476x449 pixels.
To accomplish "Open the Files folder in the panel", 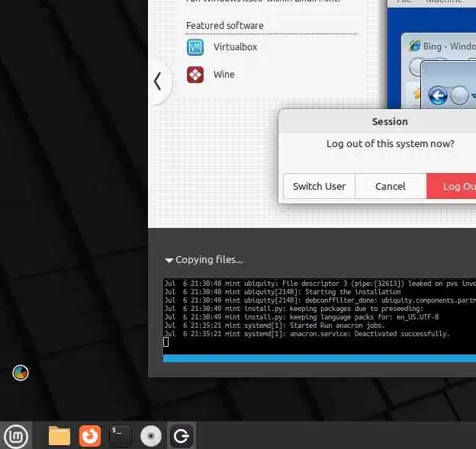I will click(x=59, y=436).
